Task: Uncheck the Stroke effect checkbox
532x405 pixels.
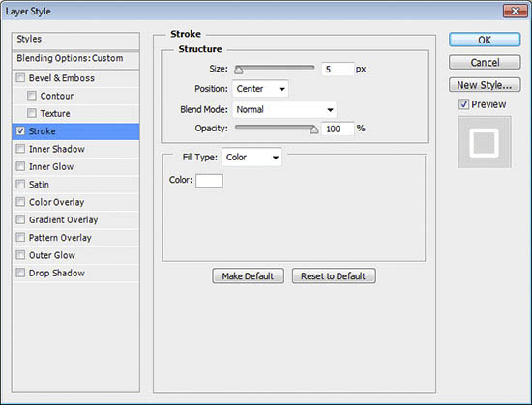Action: click(x=20, y=130)
